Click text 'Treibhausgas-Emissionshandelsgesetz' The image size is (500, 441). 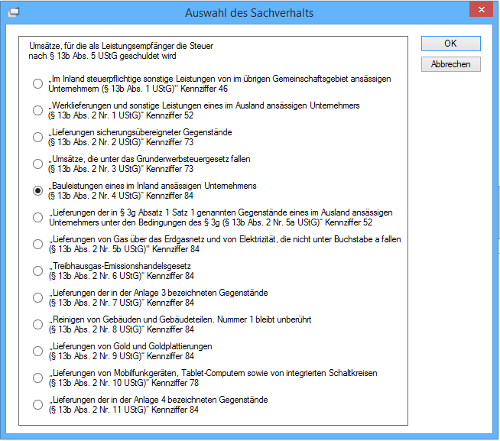click(x=122, y=266)
